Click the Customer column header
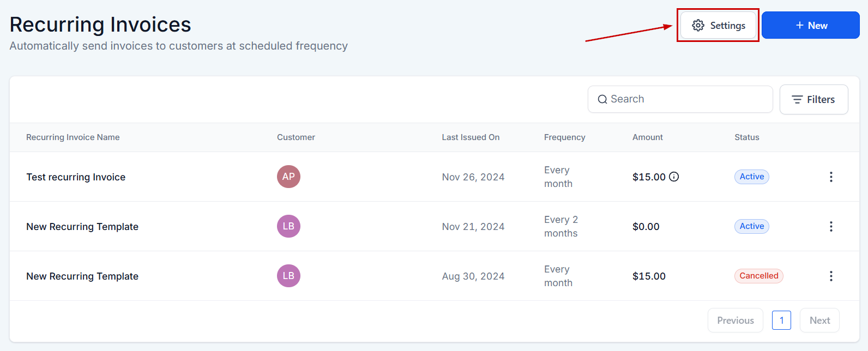This screenshot has height=351, width=868. pos(296,137)
